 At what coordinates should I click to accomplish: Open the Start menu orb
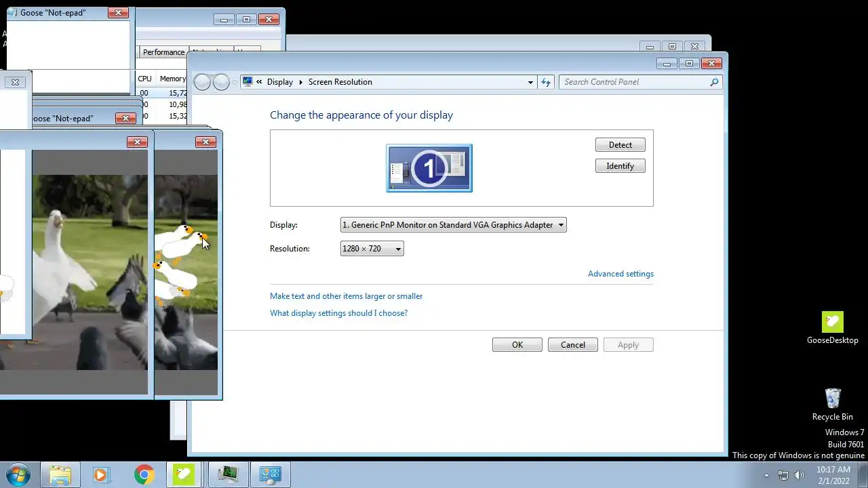tap(17, 474)
